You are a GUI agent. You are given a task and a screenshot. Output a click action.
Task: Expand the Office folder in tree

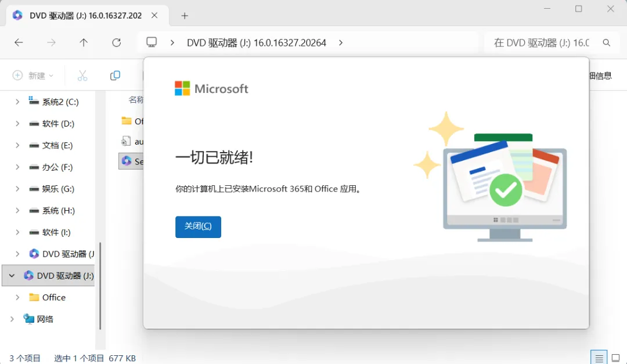[x=17, y=297]
